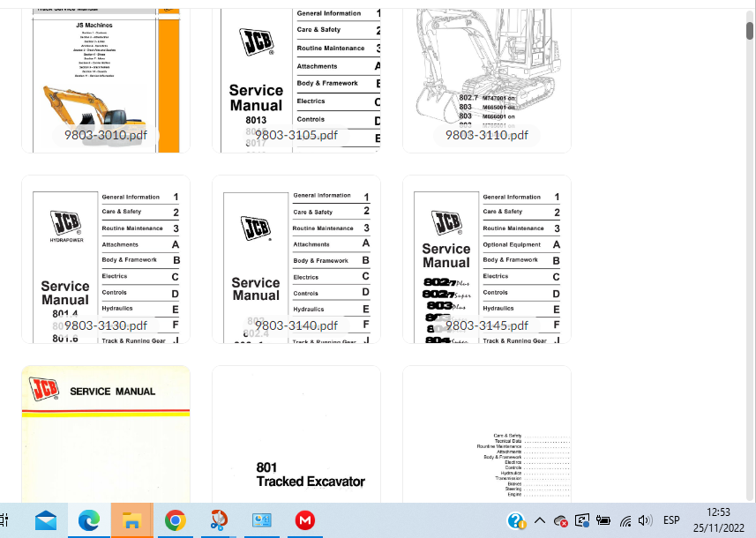The image size is (756, 538).
Task: Launch the Snipping Tool from the taskbar
Action: point(218,520)
